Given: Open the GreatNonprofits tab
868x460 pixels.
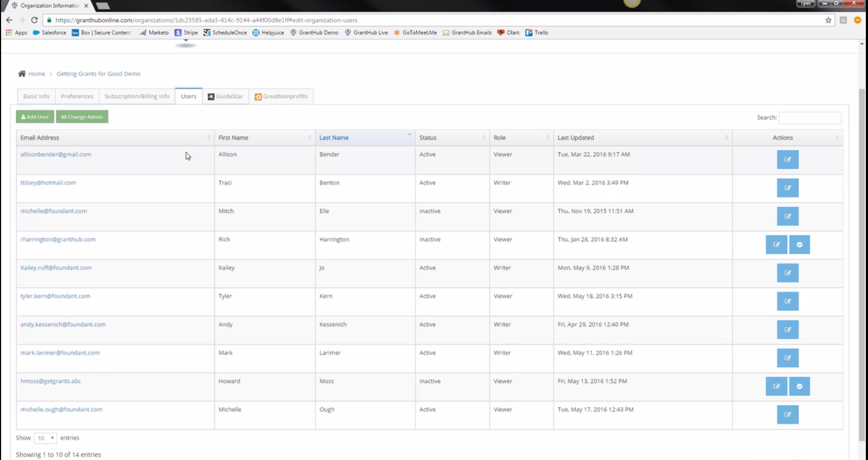Looking at the screenshot, I should [x=281, y=96].
